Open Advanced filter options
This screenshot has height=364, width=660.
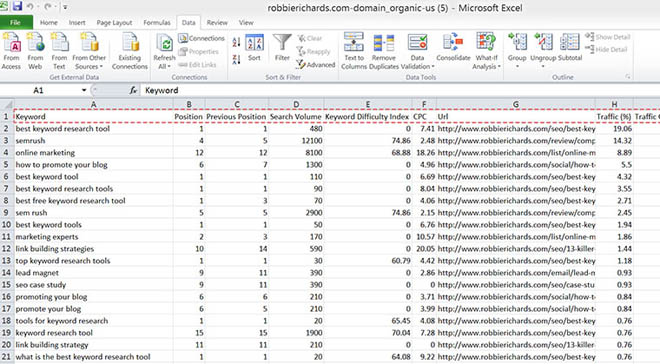point(315,64)
